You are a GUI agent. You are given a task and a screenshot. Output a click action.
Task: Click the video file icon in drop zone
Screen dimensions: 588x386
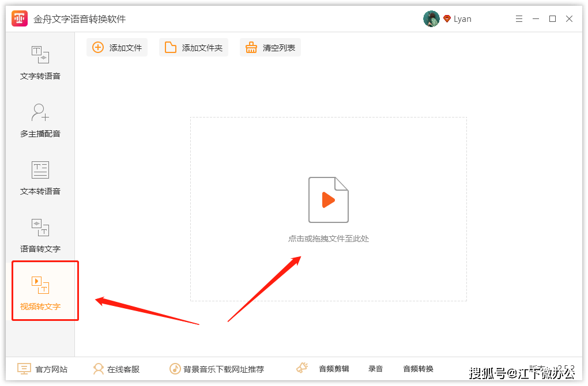[328, 200]
